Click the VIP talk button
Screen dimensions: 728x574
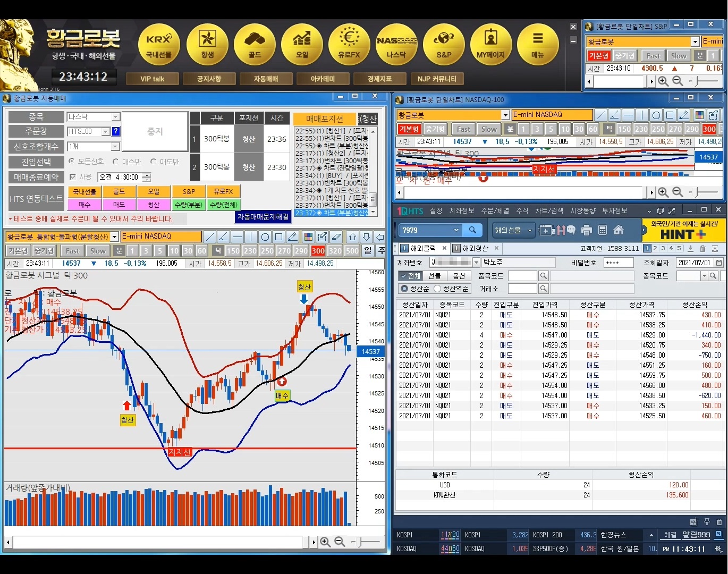pos(153,79)
